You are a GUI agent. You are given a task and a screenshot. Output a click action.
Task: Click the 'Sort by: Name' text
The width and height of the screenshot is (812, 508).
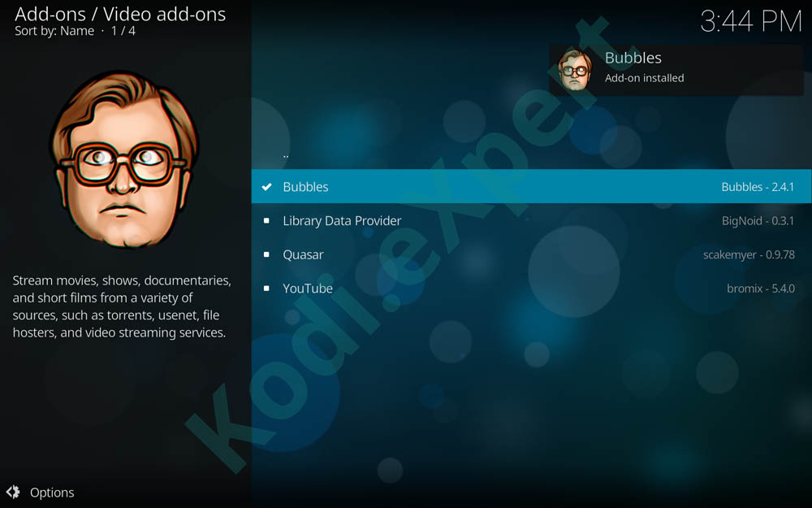[54, 31]
